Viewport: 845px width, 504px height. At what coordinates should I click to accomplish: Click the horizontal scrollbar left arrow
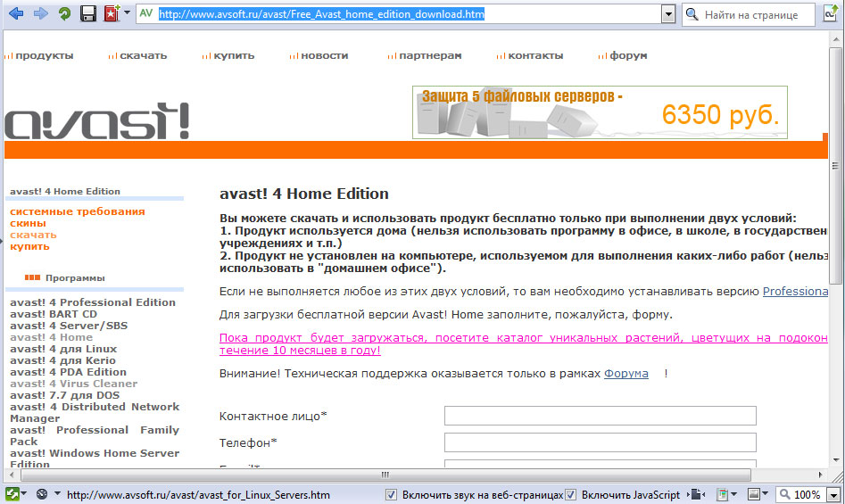click(12, 475)
